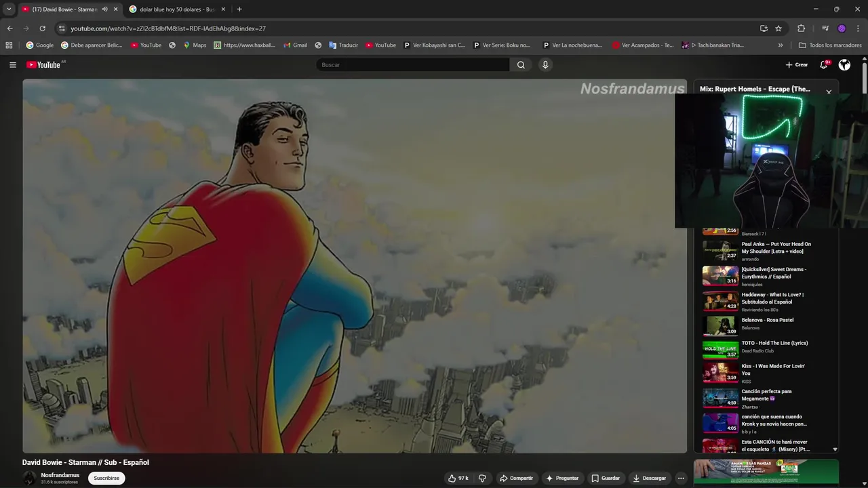Open the media control icon in toolbar
Viewport: 868px width, 488px height.
(825, 28)
